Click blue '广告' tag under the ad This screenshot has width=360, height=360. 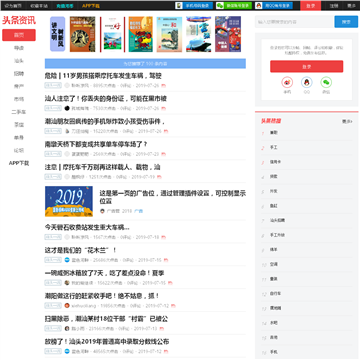[138, 211]
